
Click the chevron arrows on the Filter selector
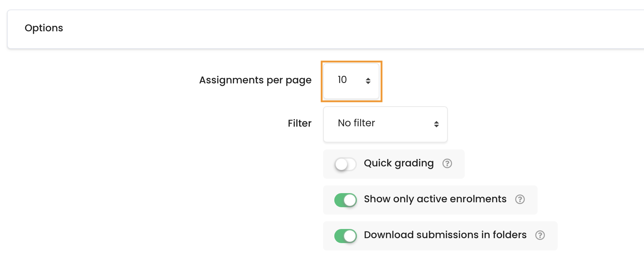coord(436,124)
